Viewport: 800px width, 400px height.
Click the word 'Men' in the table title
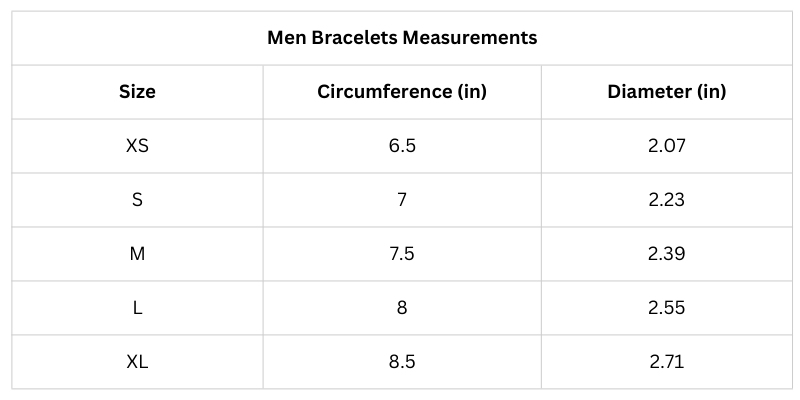(x=287, y=38)
